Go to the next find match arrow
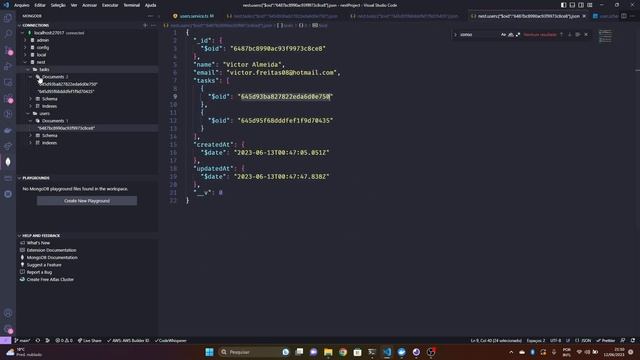 click(570, 35)
